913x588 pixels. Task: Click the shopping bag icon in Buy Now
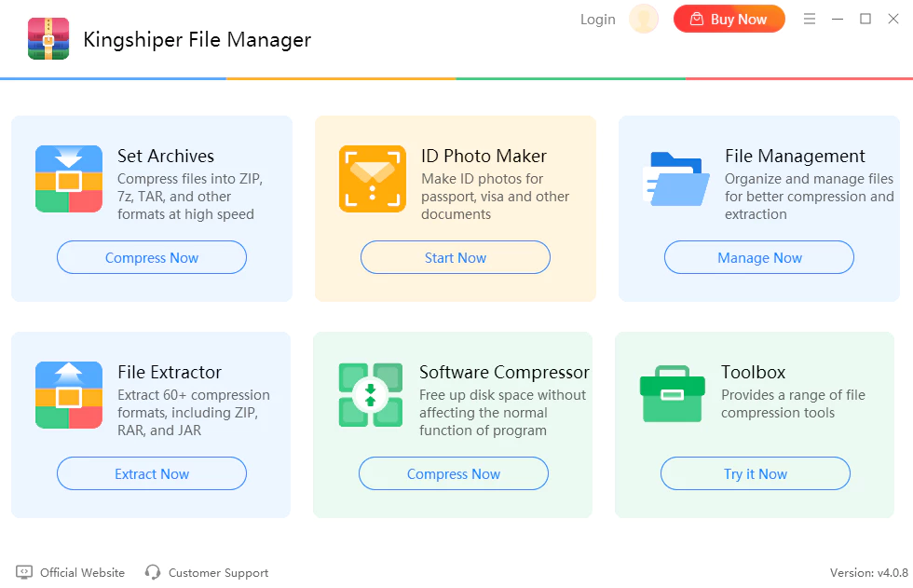coord(697,20)
